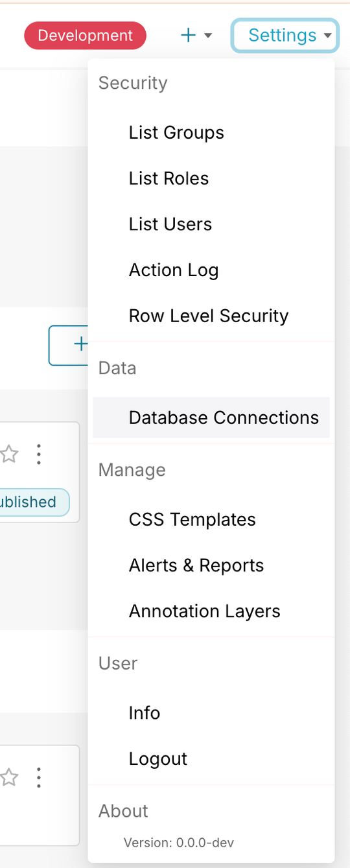Click the Security section header
This screenshot has width=350, height=868.
(x=133, y=83)
